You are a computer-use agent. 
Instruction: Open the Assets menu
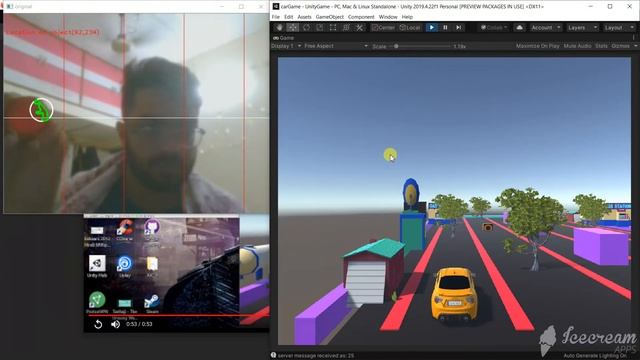[x=304, y=17]
